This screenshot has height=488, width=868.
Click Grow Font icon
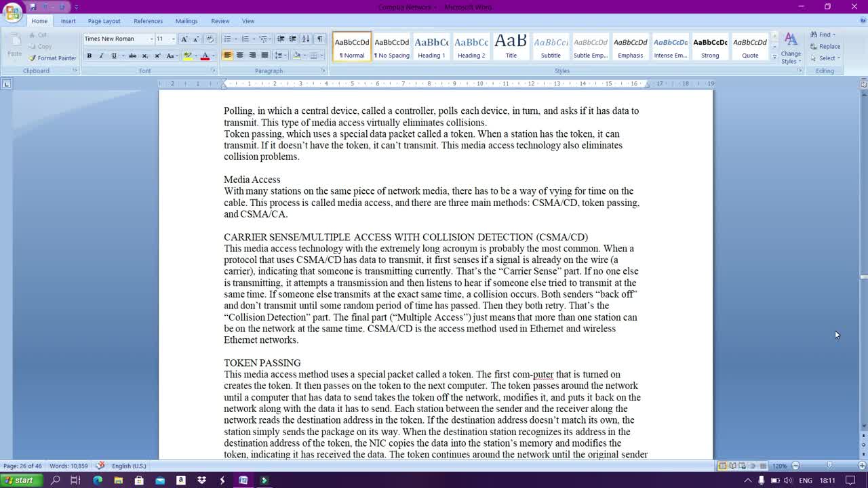click(184, 39)
